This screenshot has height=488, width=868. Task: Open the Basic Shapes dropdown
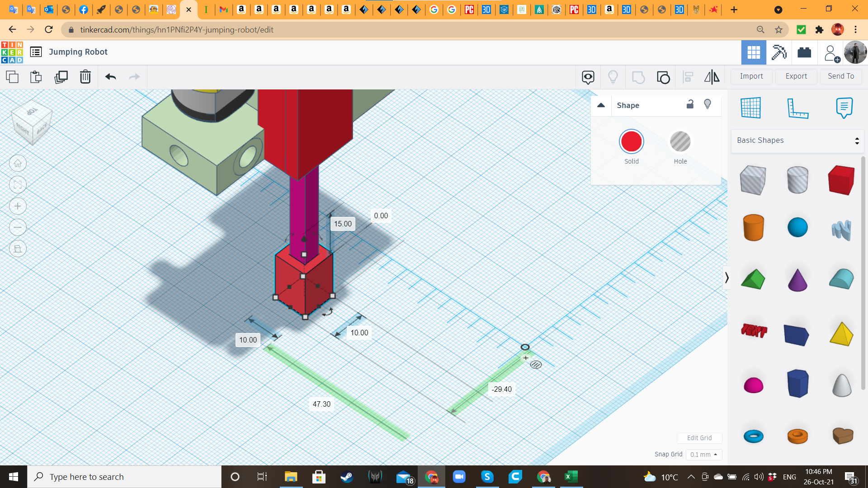(x=797, y=141)
